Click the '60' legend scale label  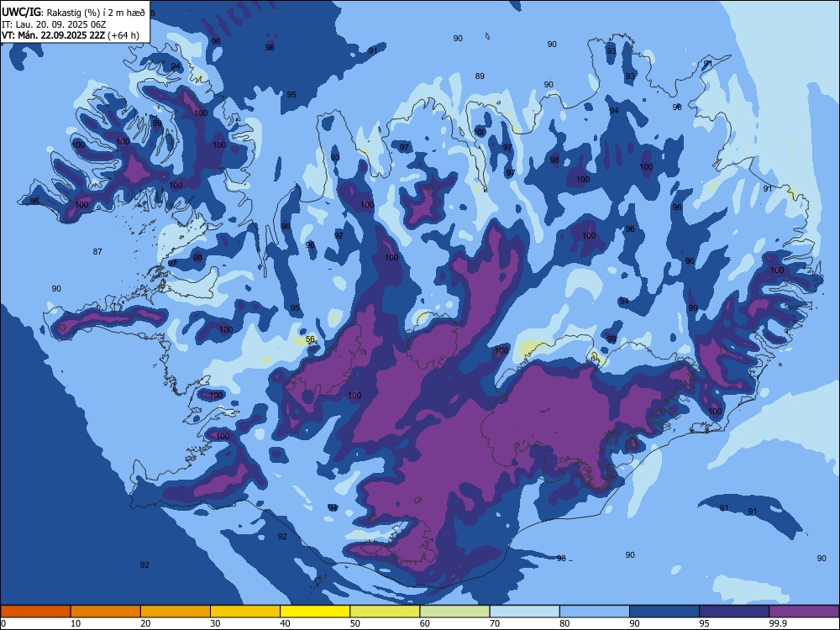coord(425,623)
